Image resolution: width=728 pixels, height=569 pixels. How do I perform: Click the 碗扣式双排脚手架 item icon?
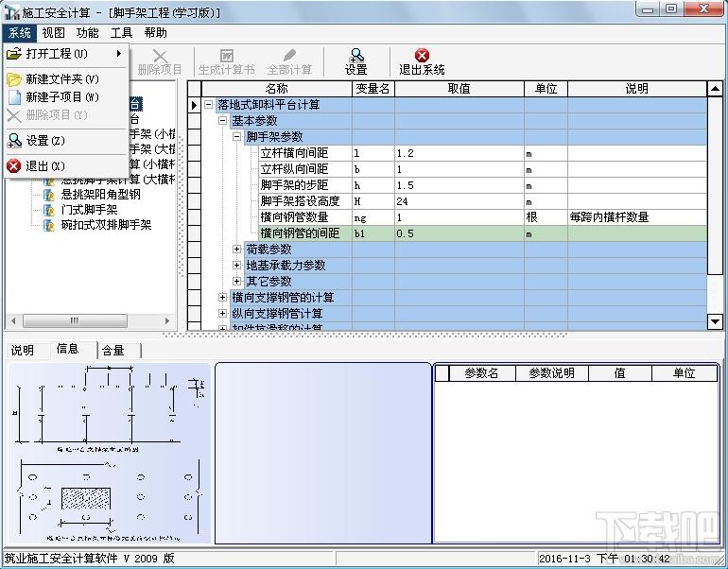tap(49, 225)
